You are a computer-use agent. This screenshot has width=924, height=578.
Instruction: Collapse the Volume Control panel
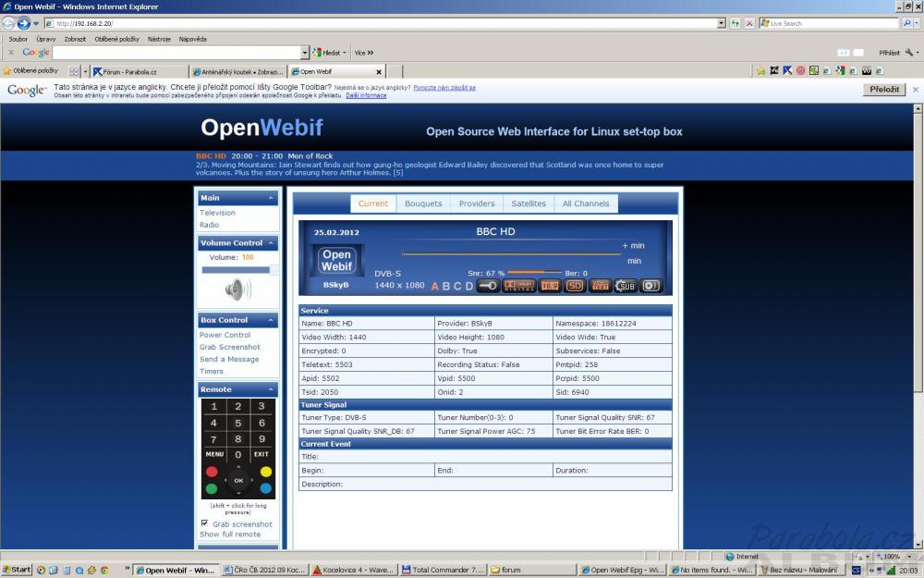[x=271, y=243]
